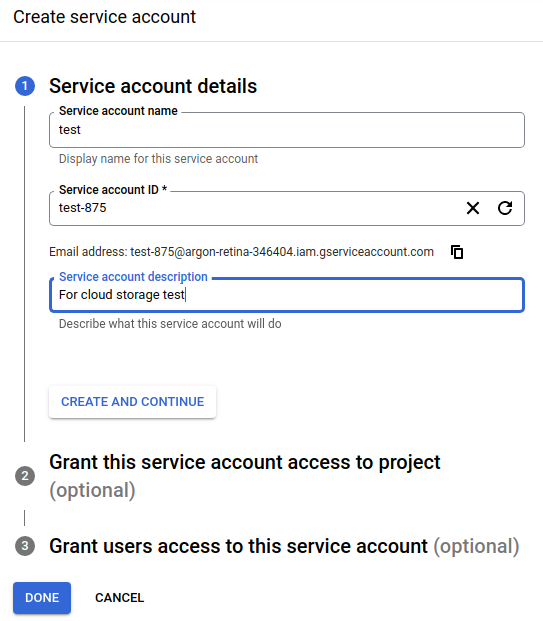The image size is (543, 621).
Task: Click the Service account name field
Action: coord(287,130)
